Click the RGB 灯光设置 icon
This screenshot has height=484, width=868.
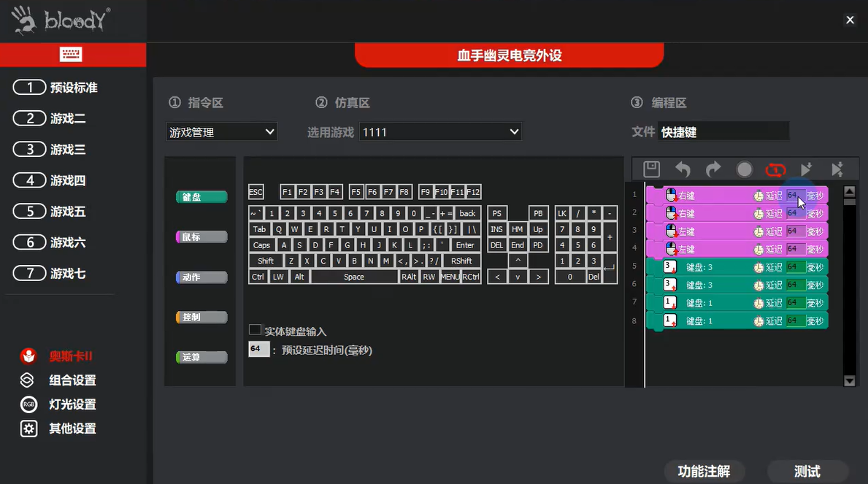pos(28,404)
